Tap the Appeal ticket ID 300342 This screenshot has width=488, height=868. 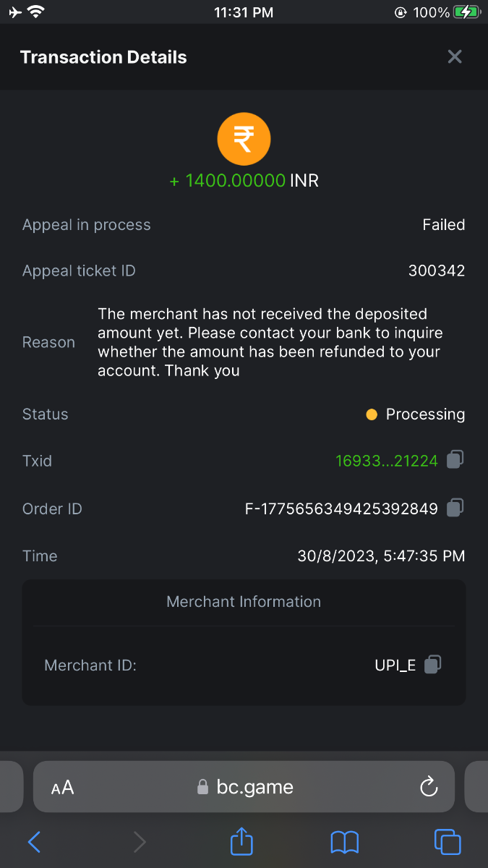[x=436, y=271]
